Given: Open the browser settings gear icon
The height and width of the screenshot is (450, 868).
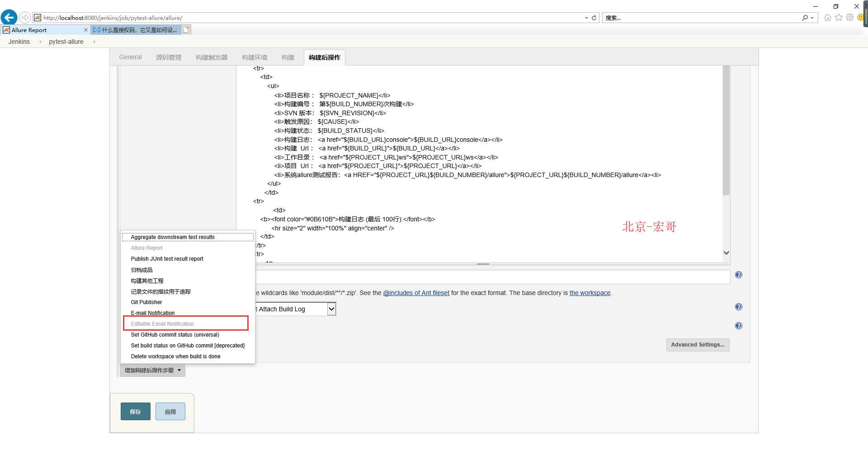Looking at the screenshot, I should (850, 18).
